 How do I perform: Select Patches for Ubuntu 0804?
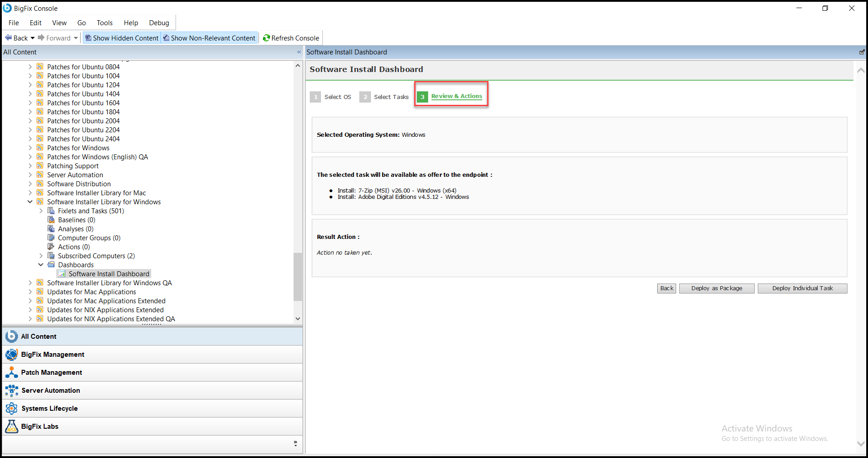tap(83, 67)
